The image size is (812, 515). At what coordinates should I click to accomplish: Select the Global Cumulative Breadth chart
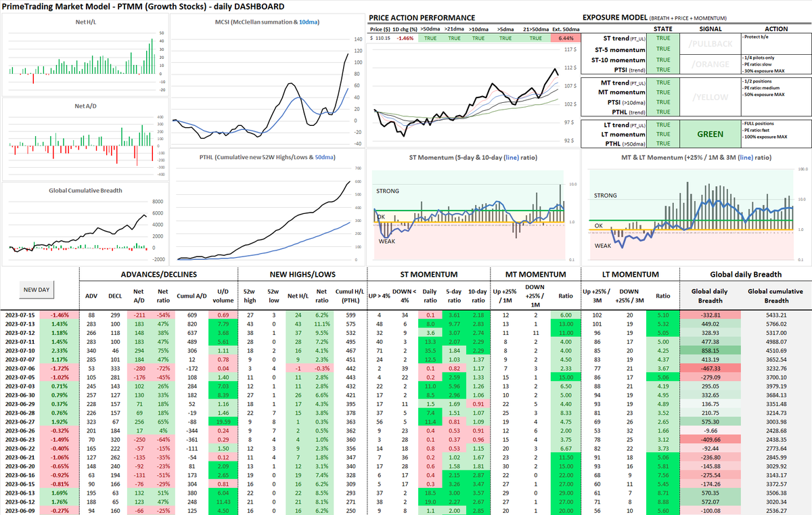pyautogui.click(x=85, y=223)
